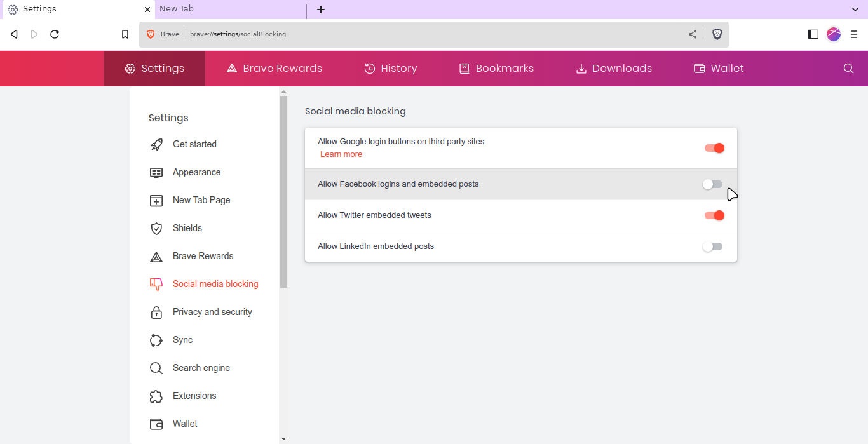Expand the tab search chevron
This screenshot has width=868, height=444.
click(x=855, y=9)
